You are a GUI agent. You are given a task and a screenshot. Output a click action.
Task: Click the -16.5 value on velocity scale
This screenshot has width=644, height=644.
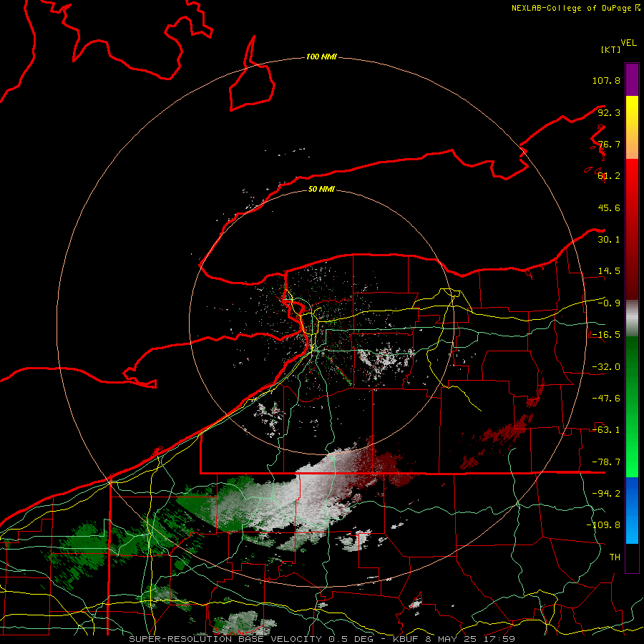(x=606, y=335)
